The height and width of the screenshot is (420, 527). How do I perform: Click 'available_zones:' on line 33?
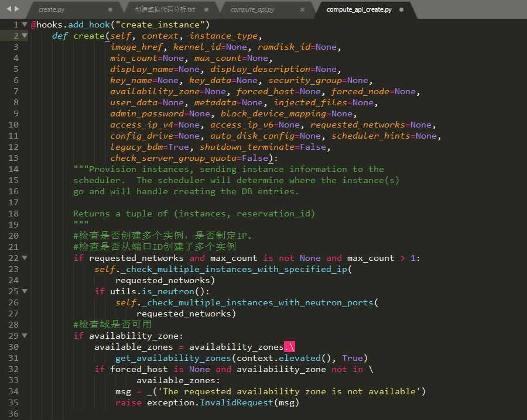pos(178,380)
